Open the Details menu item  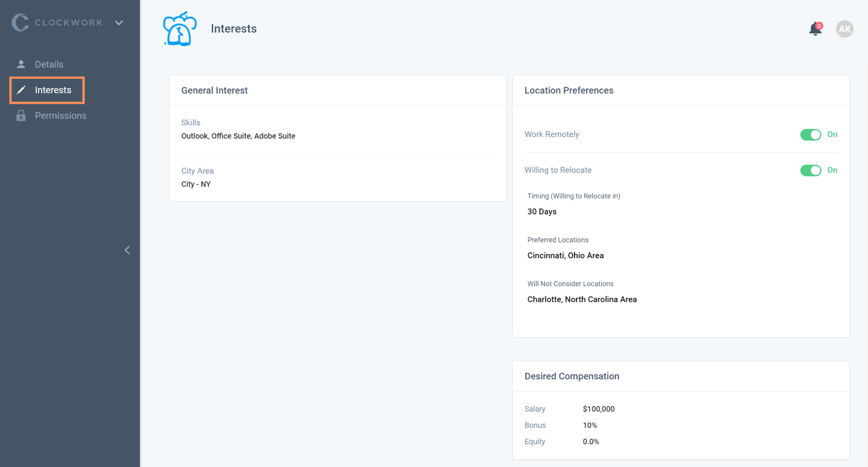49,64
